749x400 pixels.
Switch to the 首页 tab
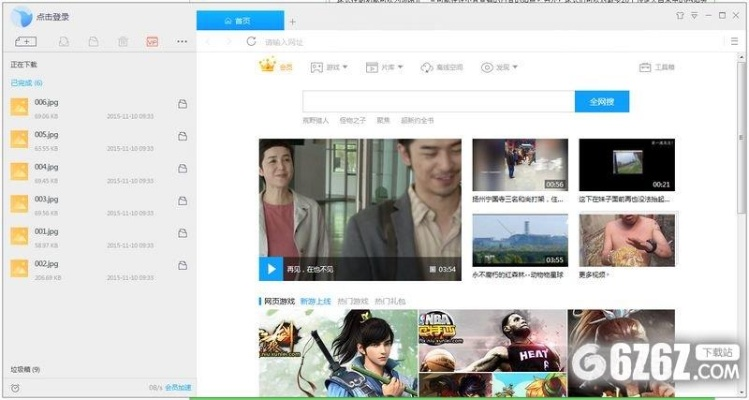[240, 20]
